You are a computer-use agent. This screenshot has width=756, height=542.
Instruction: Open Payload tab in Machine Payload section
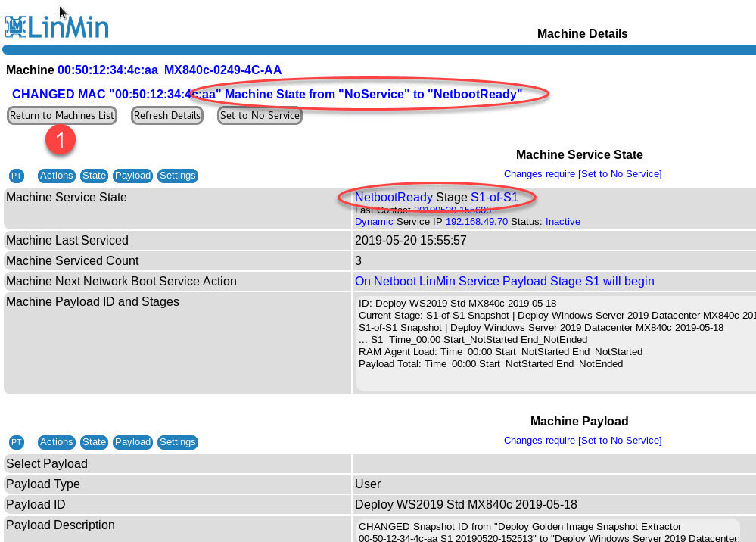132,442
